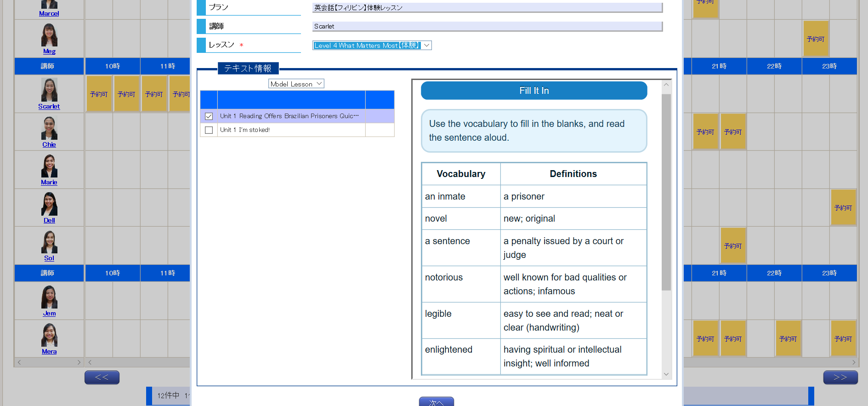Check the Unit 1 I'm stoked! checkbox

coord(209,130)
